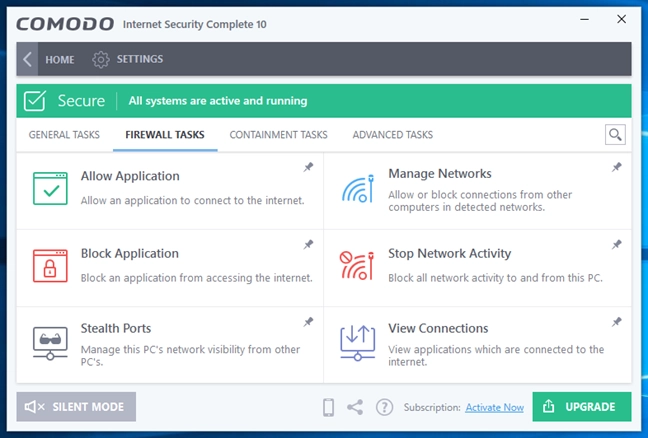Click 'Block all network activity' description
Screen dimensions: 648x438
(496, 278)
